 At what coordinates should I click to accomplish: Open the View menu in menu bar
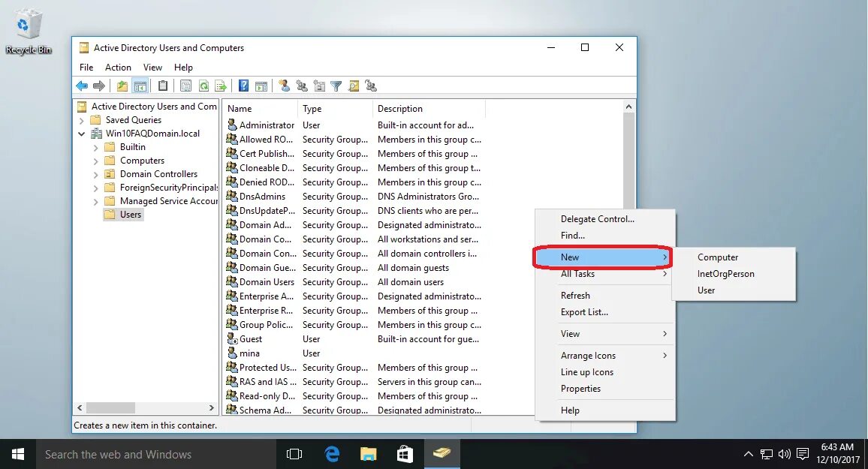click(x=152, y=67)
